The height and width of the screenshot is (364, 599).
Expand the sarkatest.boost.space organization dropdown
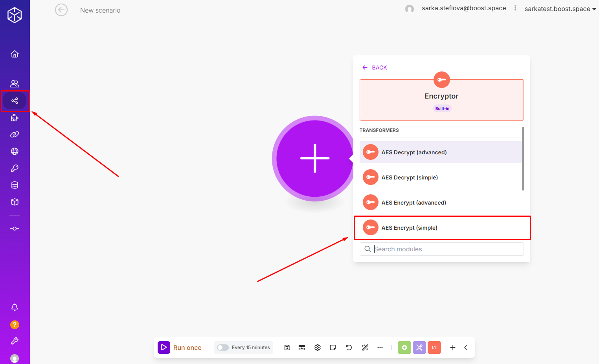coord(560,9)
